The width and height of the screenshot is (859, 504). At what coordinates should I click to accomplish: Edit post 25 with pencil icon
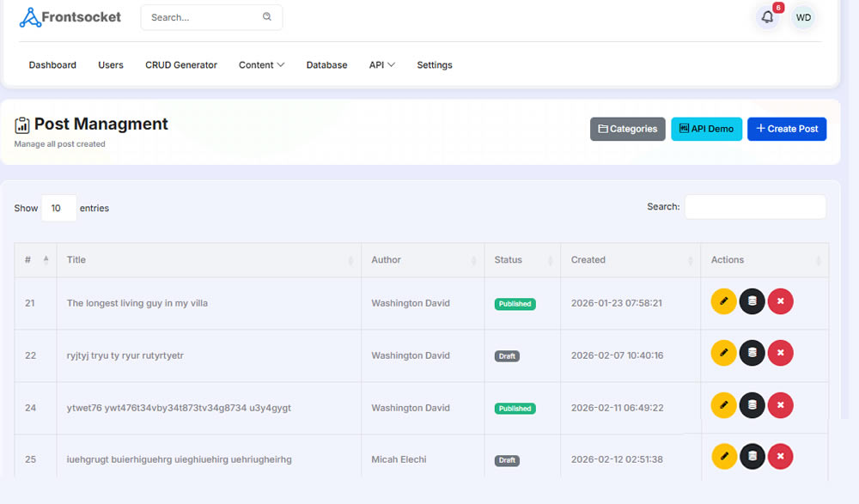point(723,457)
